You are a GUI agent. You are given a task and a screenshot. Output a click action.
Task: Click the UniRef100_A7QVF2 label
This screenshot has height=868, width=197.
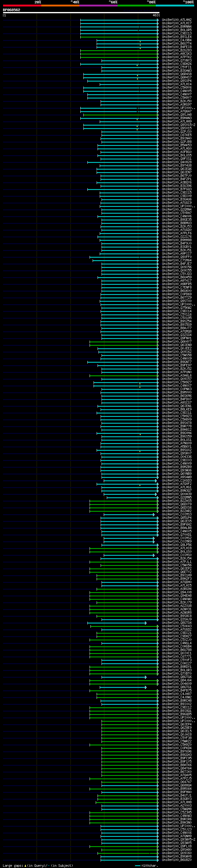[177, 484]
